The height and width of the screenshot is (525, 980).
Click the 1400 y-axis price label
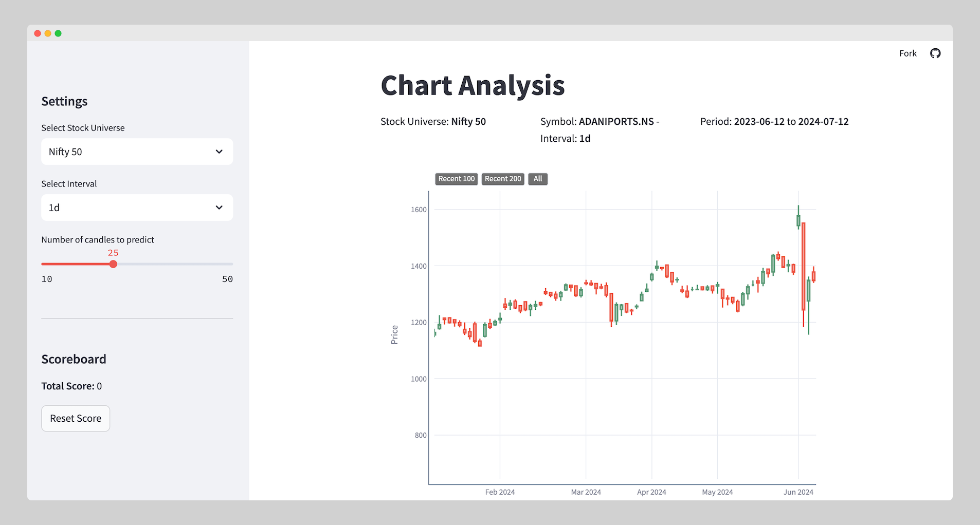tap(419, 266)
